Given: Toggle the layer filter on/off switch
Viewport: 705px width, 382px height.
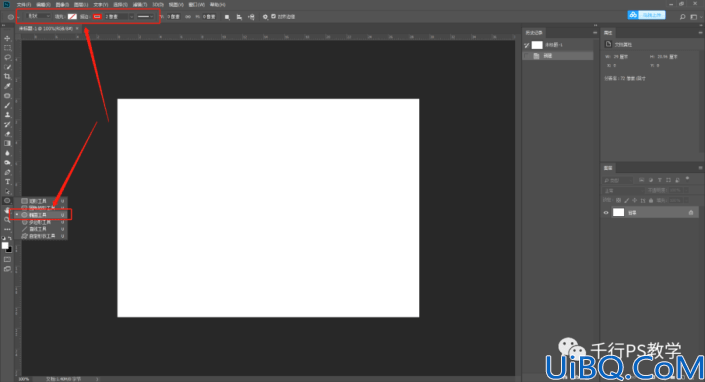Looking at the screenshot, I should 687,178.
